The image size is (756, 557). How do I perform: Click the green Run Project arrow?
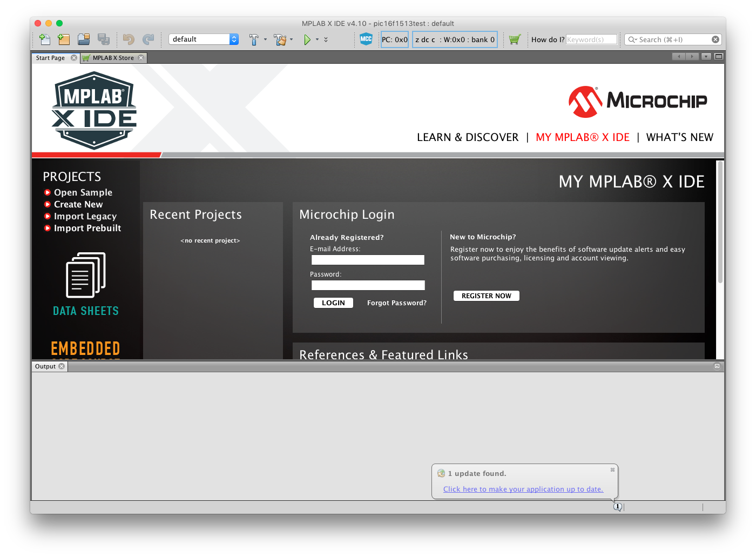[307, 39]
